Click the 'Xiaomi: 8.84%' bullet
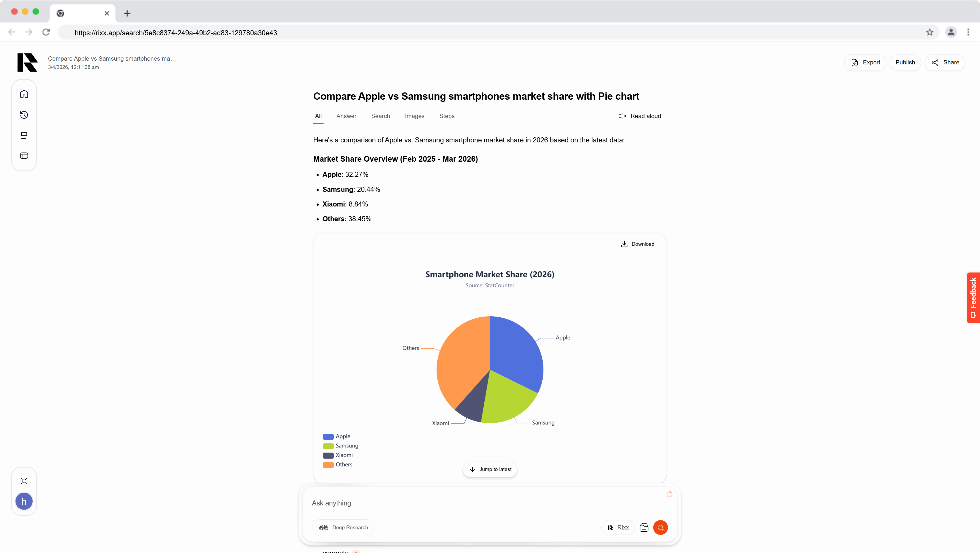Viewport: 980px width, 553px height. [x=345, y=204]
